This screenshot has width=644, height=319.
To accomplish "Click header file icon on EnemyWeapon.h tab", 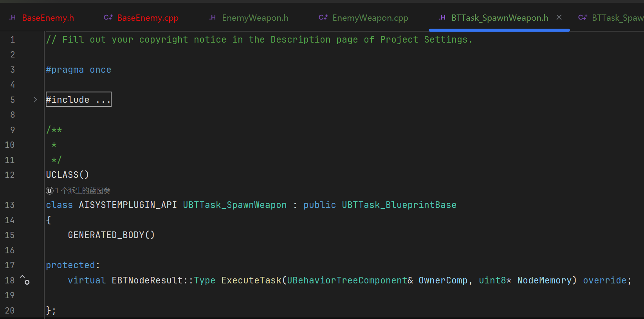I will click(x=213, y=18).
